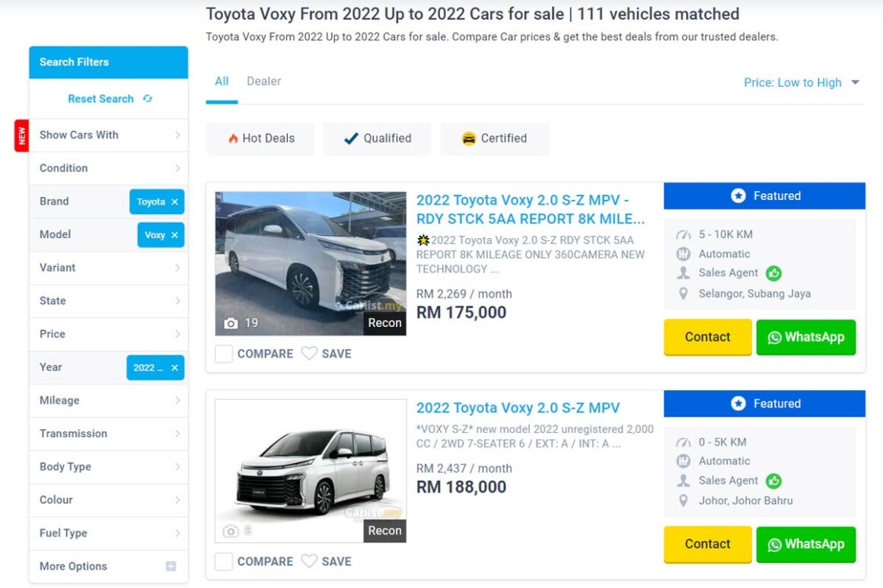Expand the Price filter section
This screenshot has height=588, width=883.
click(x=108, y=334)
